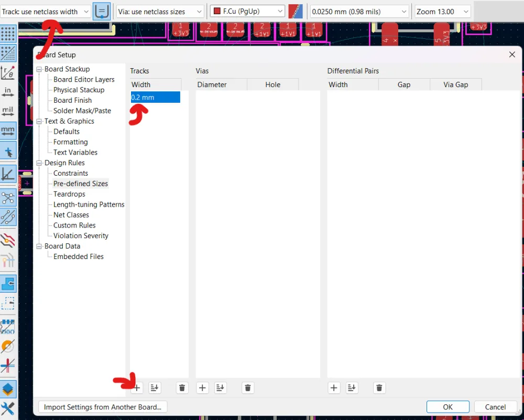This screenshot has width=524, height=420.
Task: Click the layer swap icon beside the track width dropdown
Action: (x=102, y=11)
